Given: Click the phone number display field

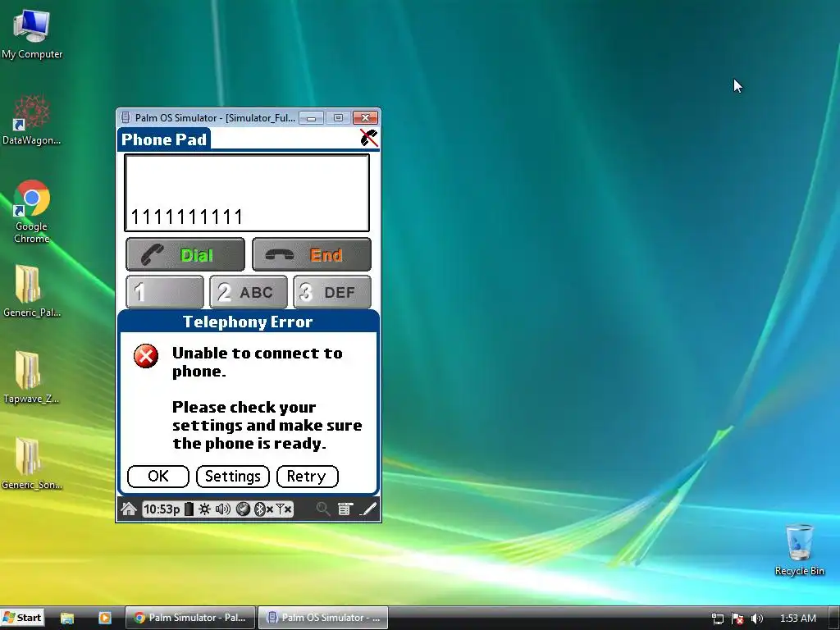Looking at the screenshot, I should pos(247,193).
